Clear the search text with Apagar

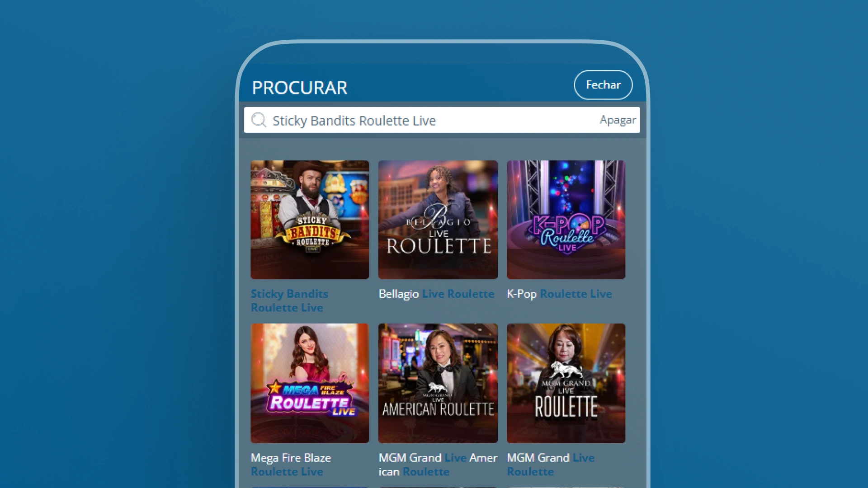point(618,120)
